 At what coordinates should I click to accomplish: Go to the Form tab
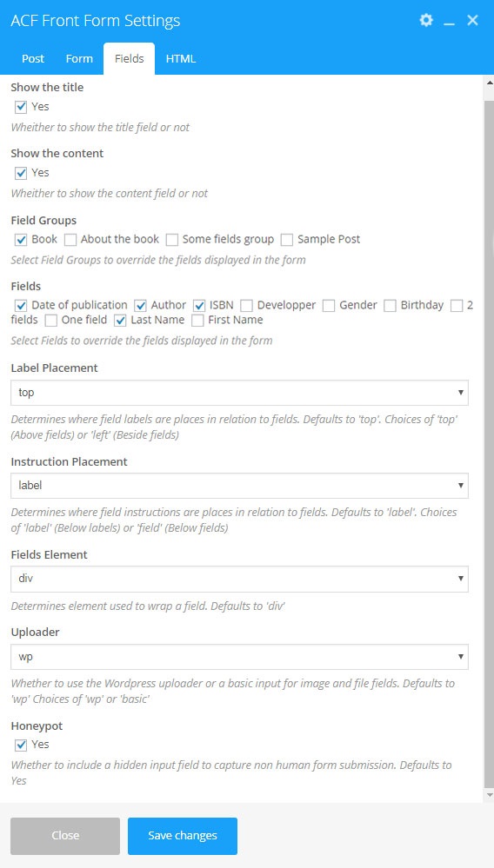tap(79, 59)
